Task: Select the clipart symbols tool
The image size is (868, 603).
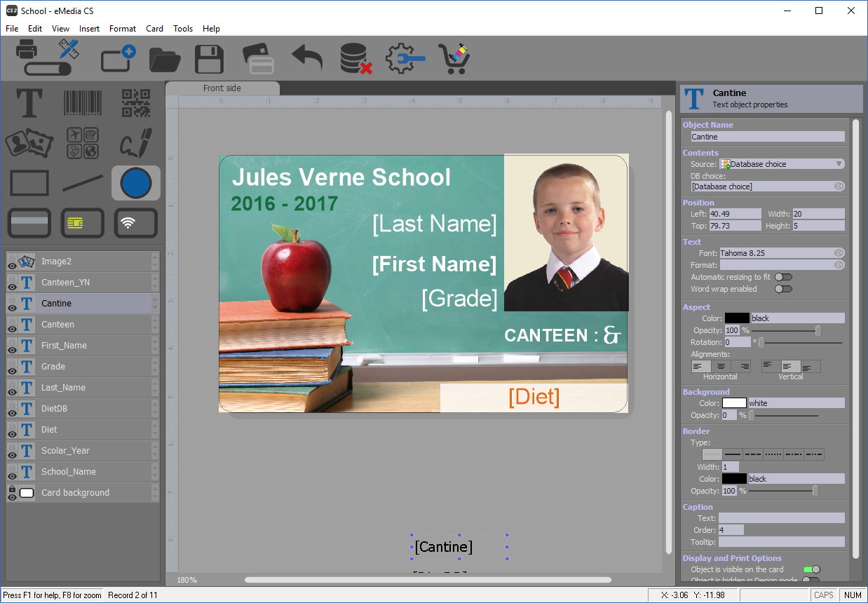Action: tap(83, 143)
